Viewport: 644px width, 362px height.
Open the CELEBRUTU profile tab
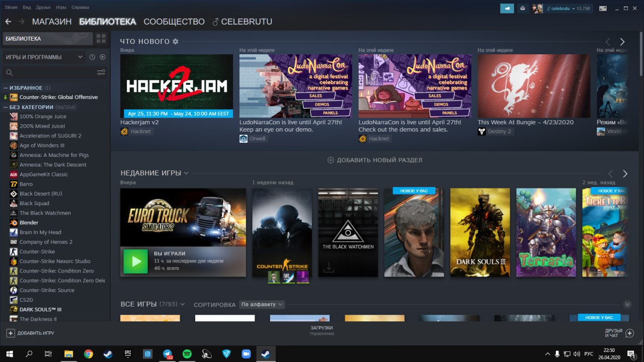pyautogui.click(x=243, y=22)
